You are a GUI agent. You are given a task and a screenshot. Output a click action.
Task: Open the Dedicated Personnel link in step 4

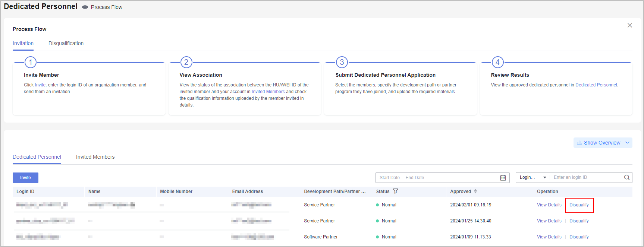click(596, 85)
